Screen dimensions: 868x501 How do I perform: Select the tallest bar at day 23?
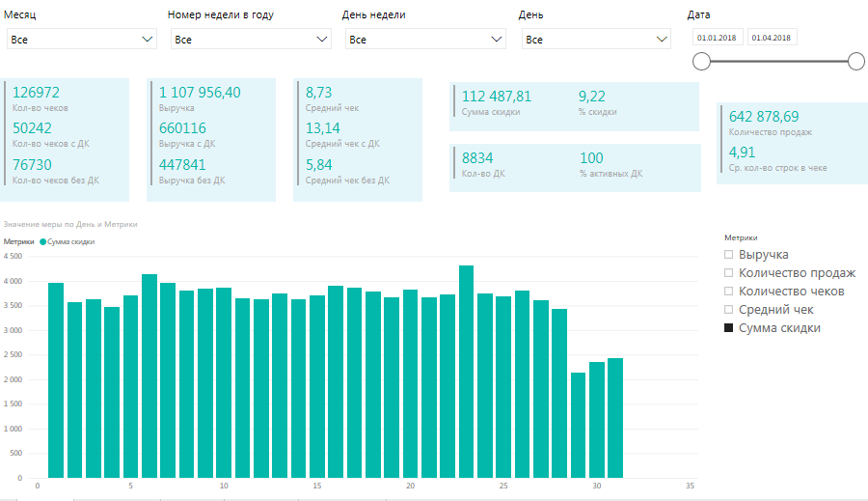point(466,372)
